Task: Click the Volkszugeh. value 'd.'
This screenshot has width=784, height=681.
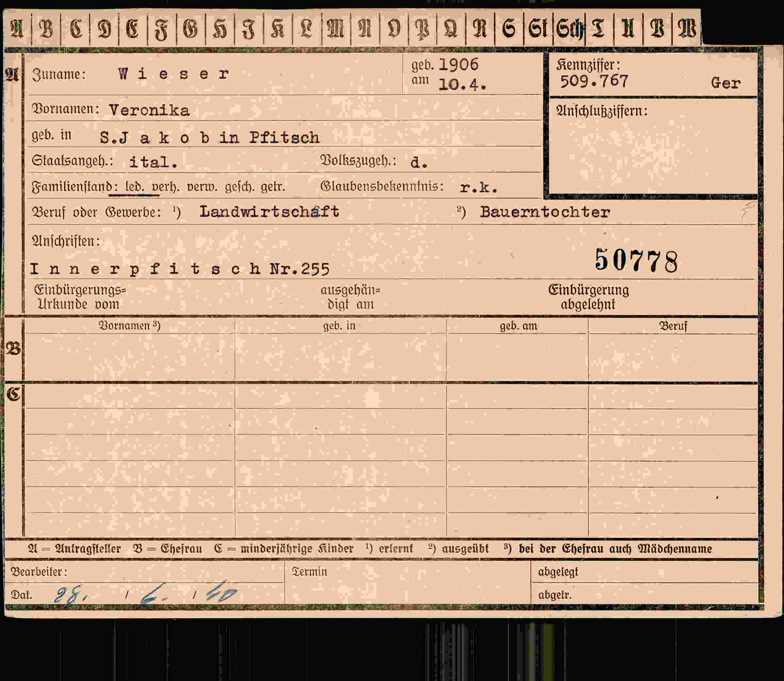Action: [x=419, y=163]
